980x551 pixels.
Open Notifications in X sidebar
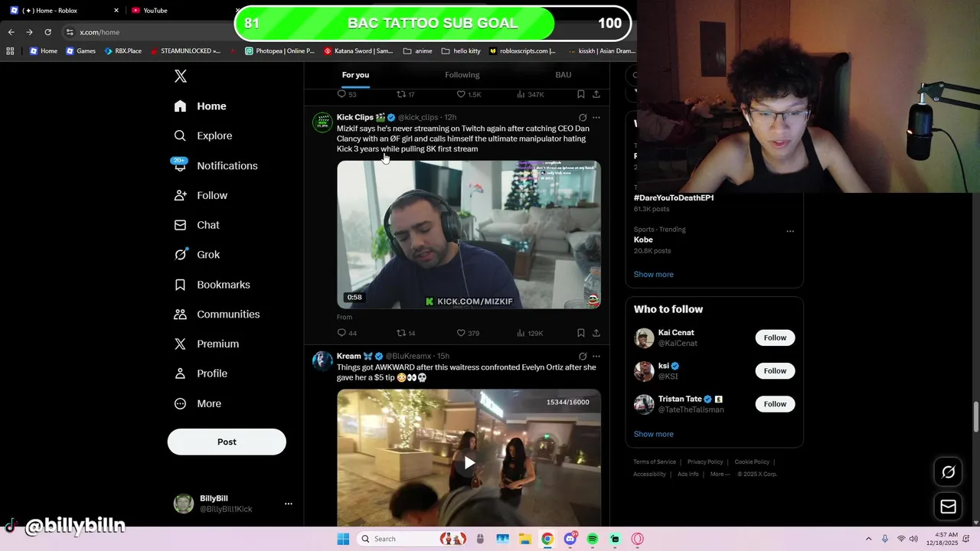pos(216,165)
